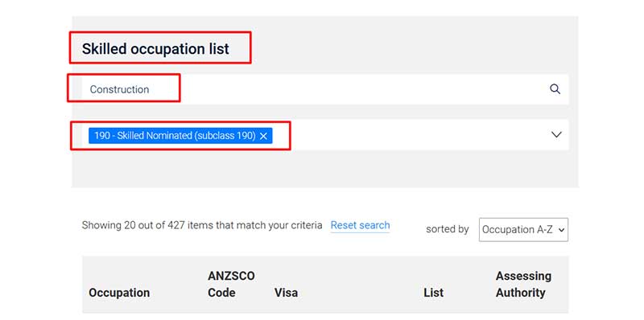Click the List column header
The width and height of the screenshot is (644, 320).
coord(434,293)
